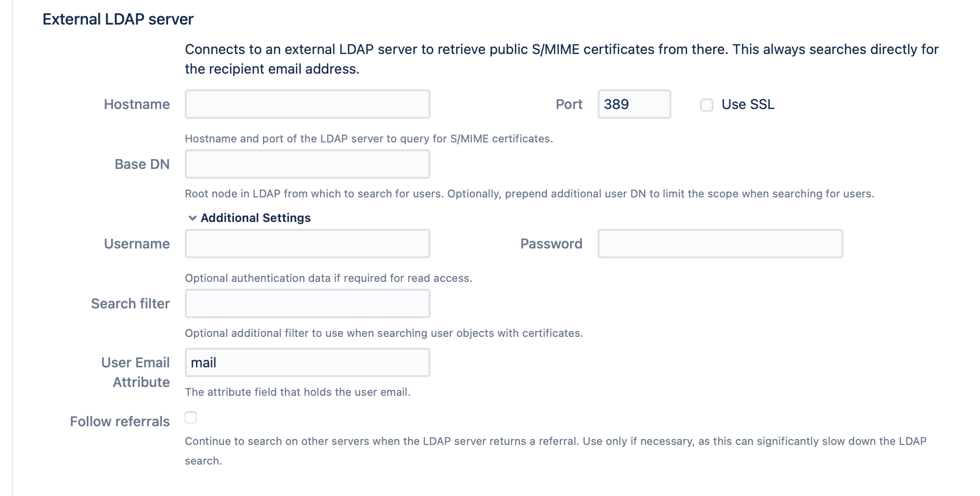The image size is (980, 496).
Task: Click the Hostname input field
Action: (307, 104)
